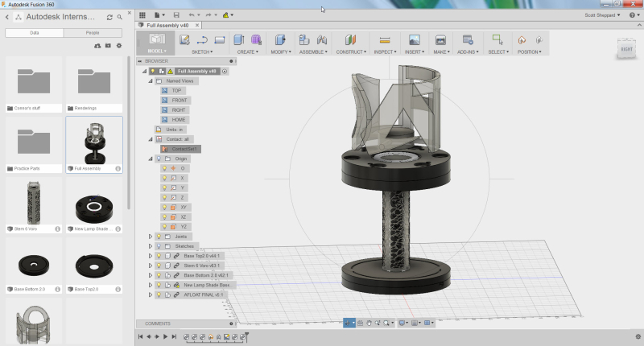The width and height of the screenshot is (644, 346).
Task: Select the Measure tool under Inspect
Action: click(384, 40)
